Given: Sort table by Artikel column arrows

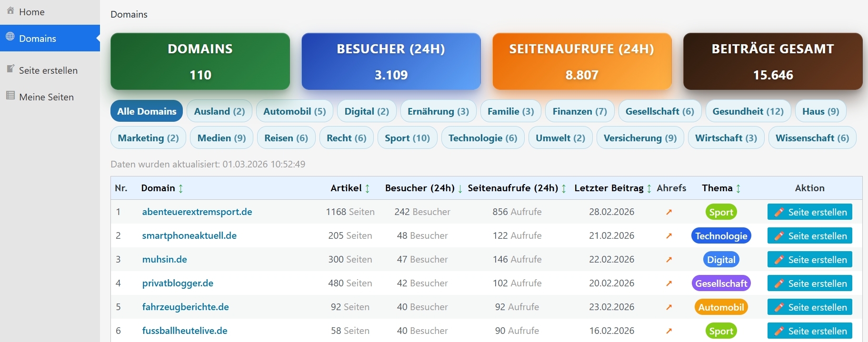Looking at the screenshot, I should click(x=368, y=188).
